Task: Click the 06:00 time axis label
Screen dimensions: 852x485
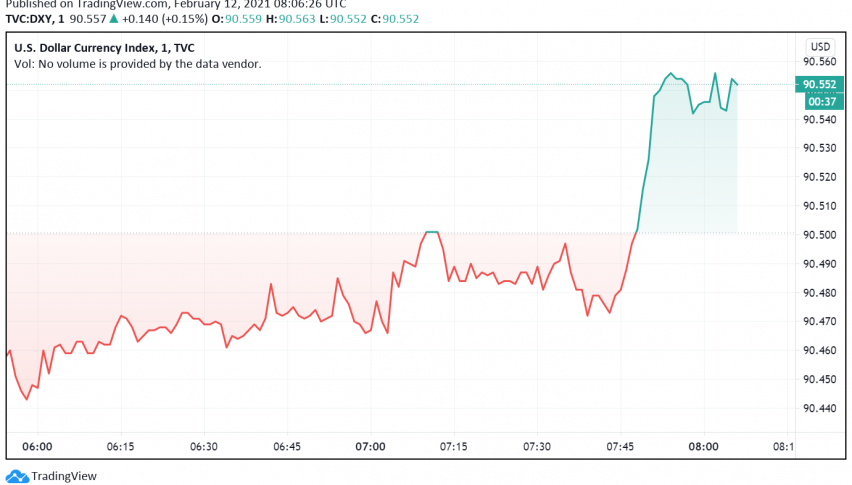Action: point(37,446)
